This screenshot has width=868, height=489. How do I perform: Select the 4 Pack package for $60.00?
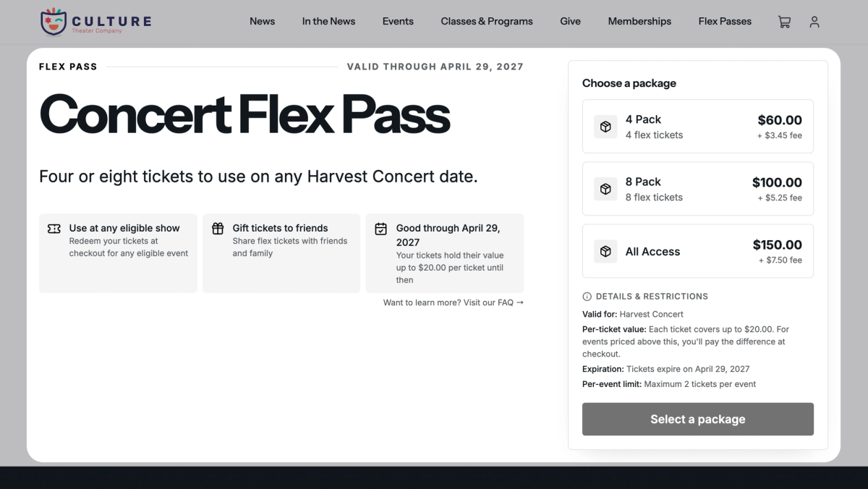pyautogui.click(x=698, y=127)
